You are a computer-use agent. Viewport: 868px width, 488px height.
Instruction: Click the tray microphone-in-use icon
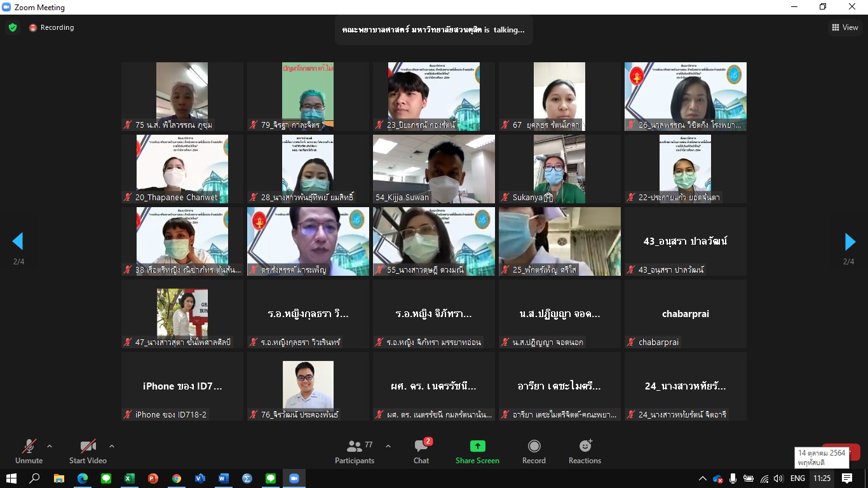point(733,478)
